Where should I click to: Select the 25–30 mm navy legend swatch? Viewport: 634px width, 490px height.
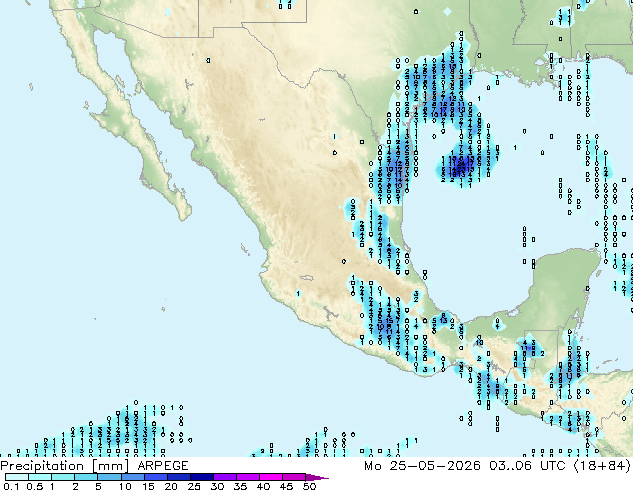(202, 477)
